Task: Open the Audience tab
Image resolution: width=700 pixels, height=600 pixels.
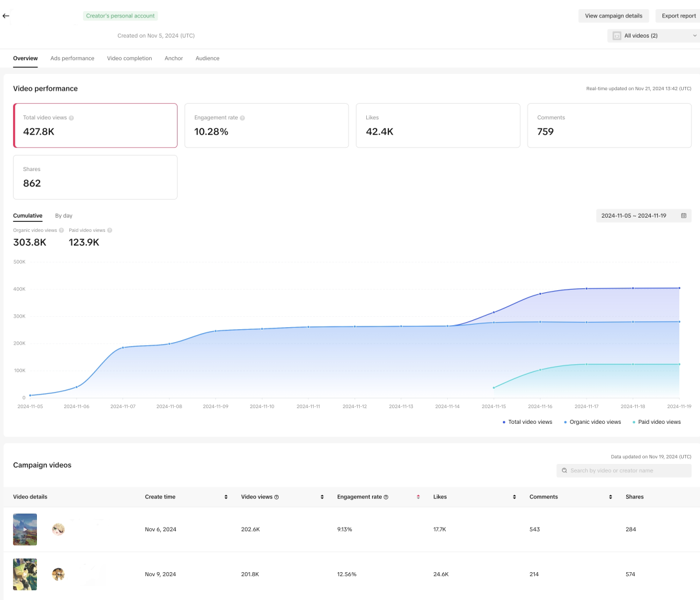Action: click(207, 58)
